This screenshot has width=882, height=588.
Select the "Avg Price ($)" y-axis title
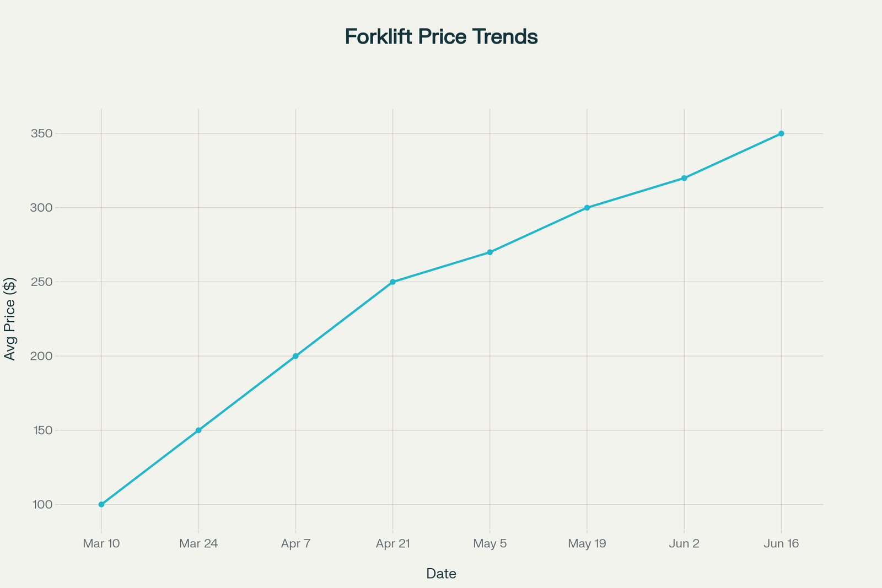10,319
